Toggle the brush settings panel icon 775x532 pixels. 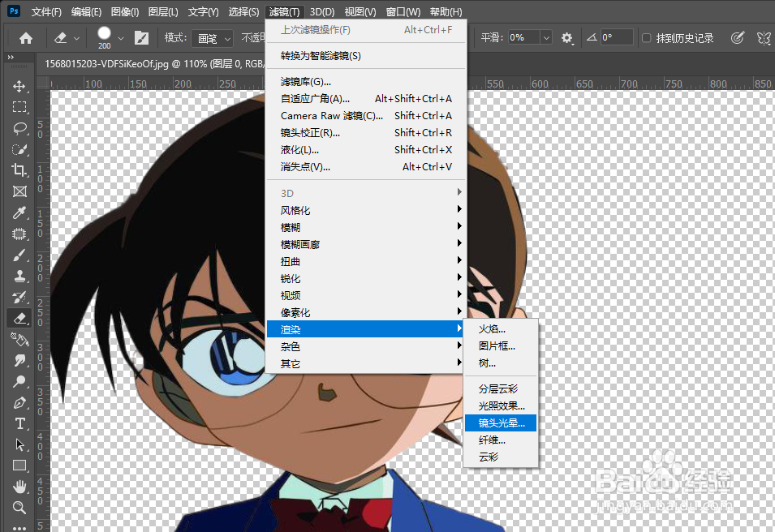coord(141,38)
